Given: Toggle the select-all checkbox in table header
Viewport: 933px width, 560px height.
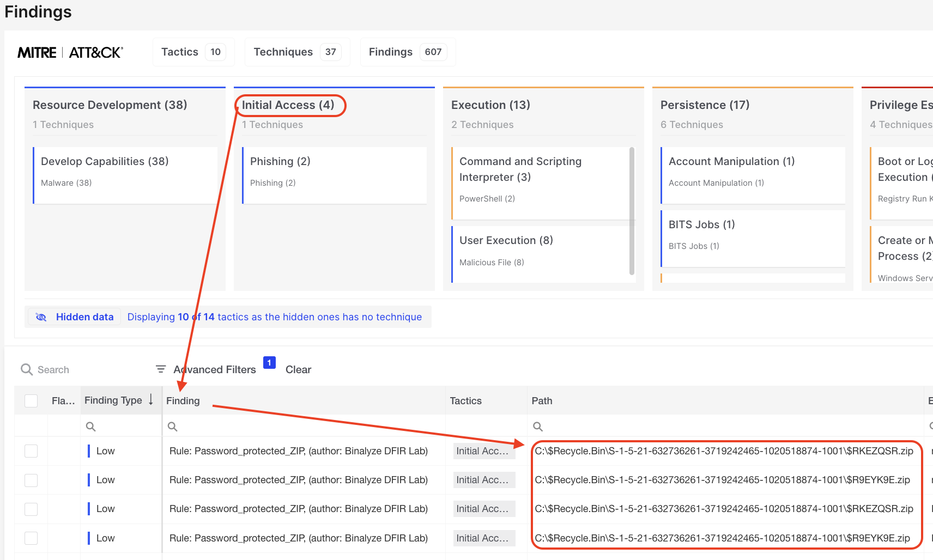Looking at the screenshot, I should pos(31,401).
